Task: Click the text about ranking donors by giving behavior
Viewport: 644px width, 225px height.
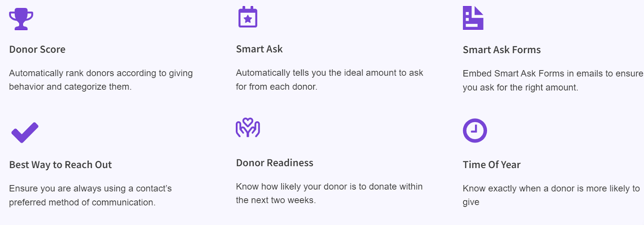Action: point(101,80)
